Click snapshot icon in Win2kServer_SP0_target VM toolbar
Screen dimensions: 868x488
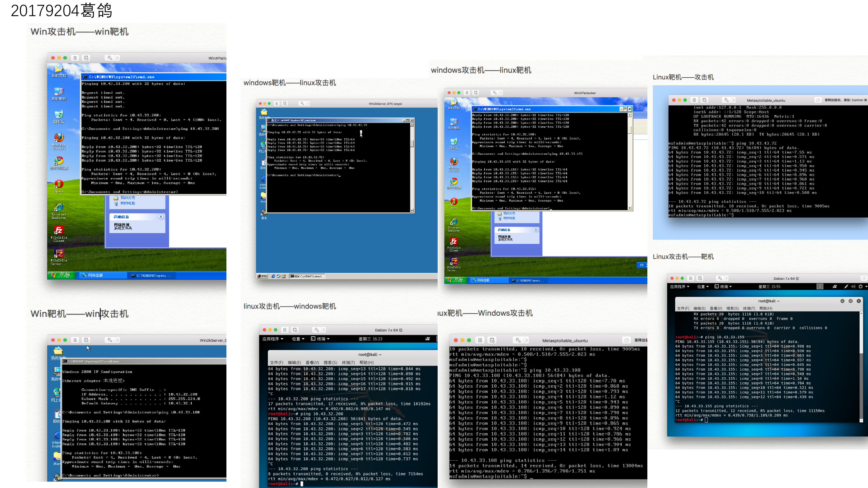[x=285, y=103]
